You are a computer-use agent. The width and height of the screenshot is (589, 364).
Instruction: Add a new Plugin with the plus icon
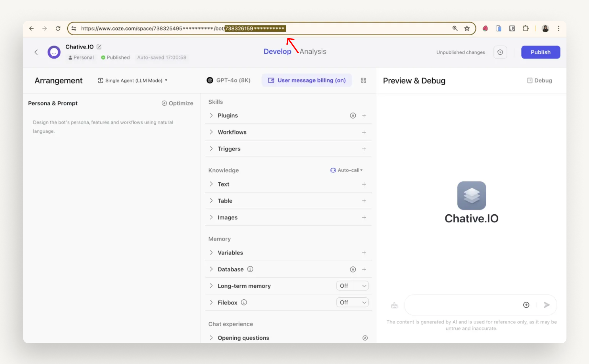coord(364,115)
